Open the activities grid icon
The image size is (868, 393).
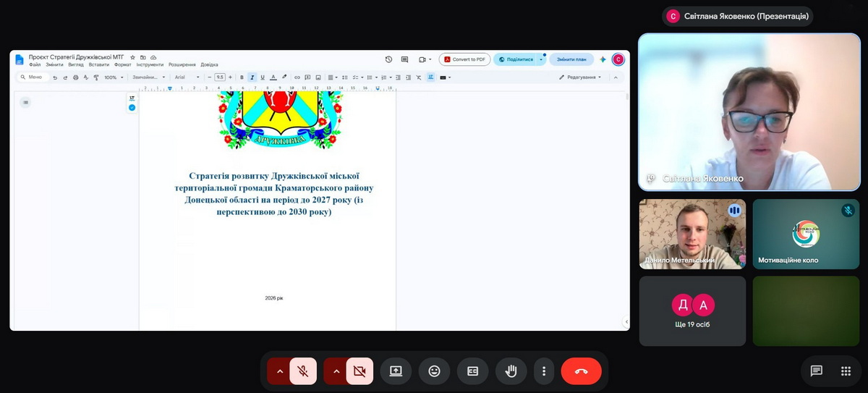click(x=846, y=371)
